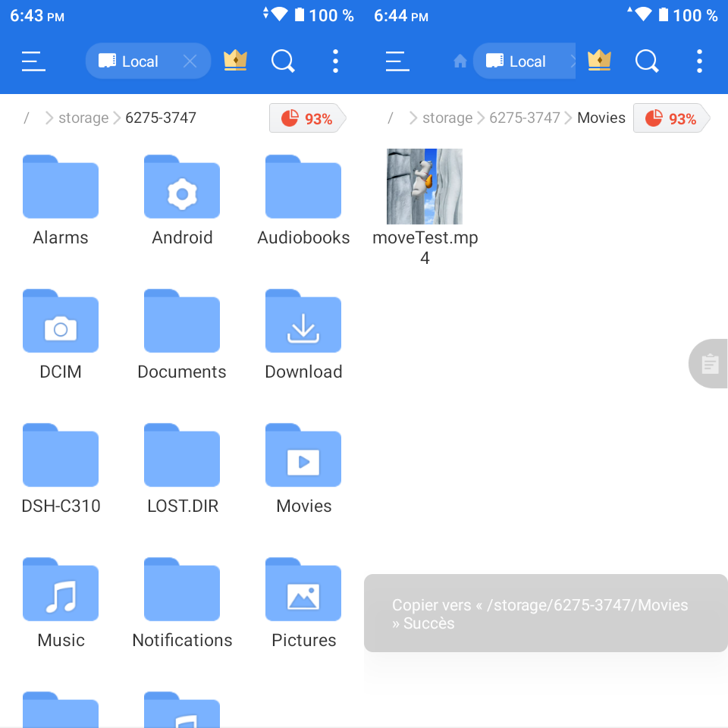Image resolution: width=728 pixels, height=728 pixels.
Task: Open storage analysis 93% in right screen
Action: click(x=671, y=118)
